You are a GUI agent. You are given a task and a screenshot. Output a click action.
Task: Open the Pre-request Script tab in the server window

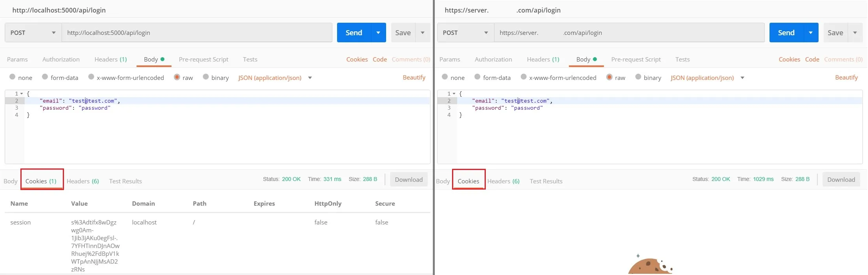636,59
